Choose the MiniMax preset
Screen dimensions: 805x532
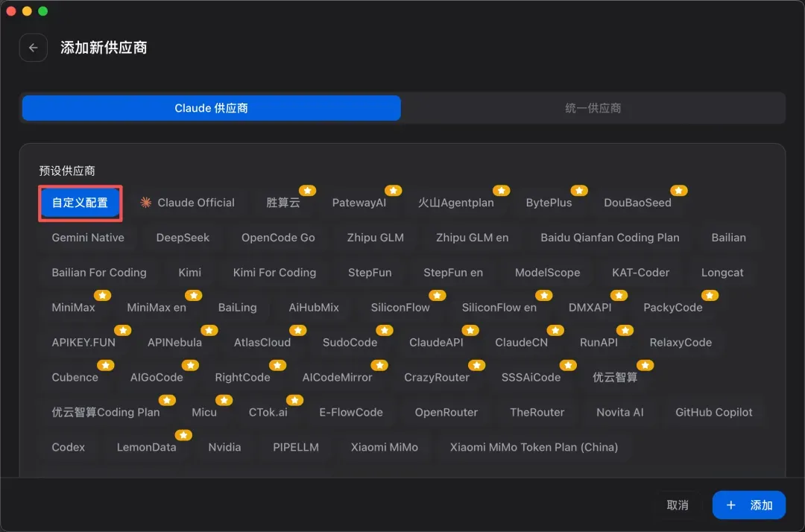(x=73, y=307)
